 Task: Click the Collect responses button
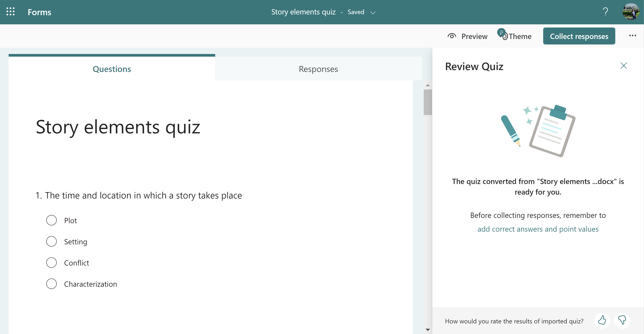coord(579,36)
